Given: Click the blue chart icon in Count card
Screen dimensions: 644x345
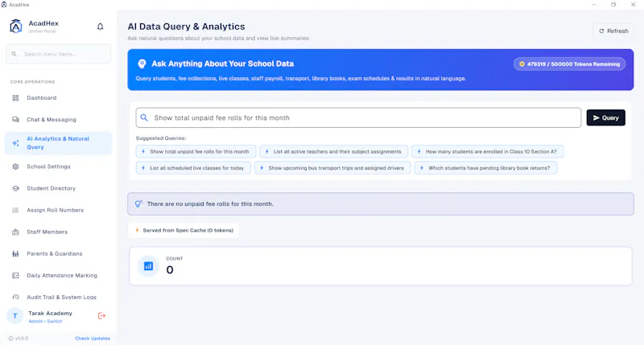Looking at the screenshot, I should pyautogui.click(x=148, y=266).
